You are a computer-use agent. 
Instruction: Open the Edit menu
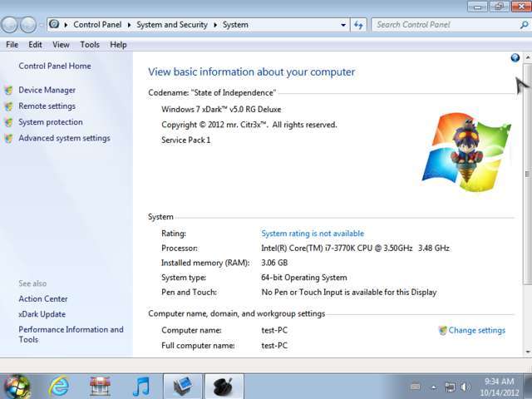[35, 45]
